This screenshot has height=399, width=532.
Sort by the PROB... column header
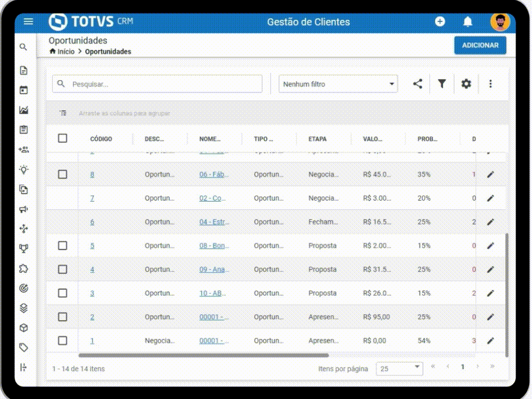pyautogui.click(x=427, y=139)
